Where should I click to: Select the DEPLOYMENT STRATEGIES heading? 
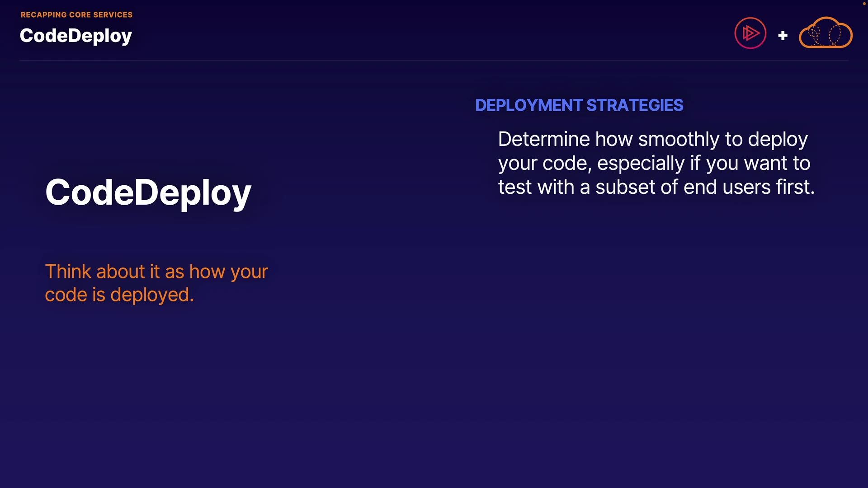tap(579, 105)
